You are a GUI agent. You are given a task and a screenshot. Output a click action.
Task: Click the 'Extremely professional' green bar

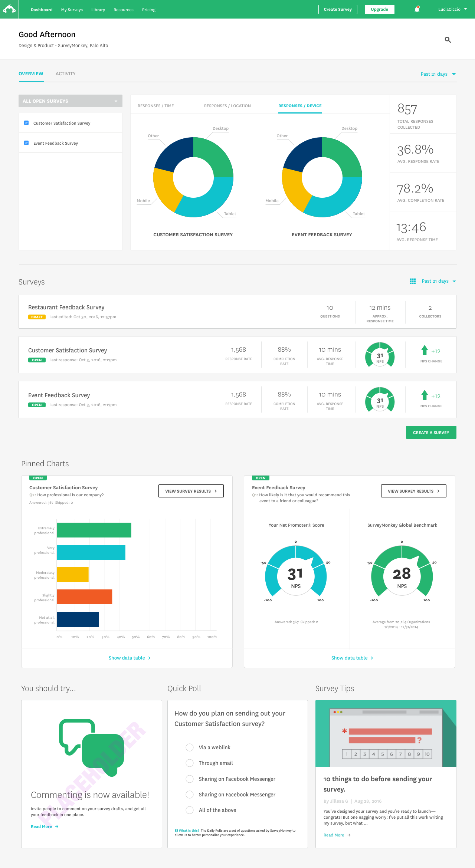[94, 530]
